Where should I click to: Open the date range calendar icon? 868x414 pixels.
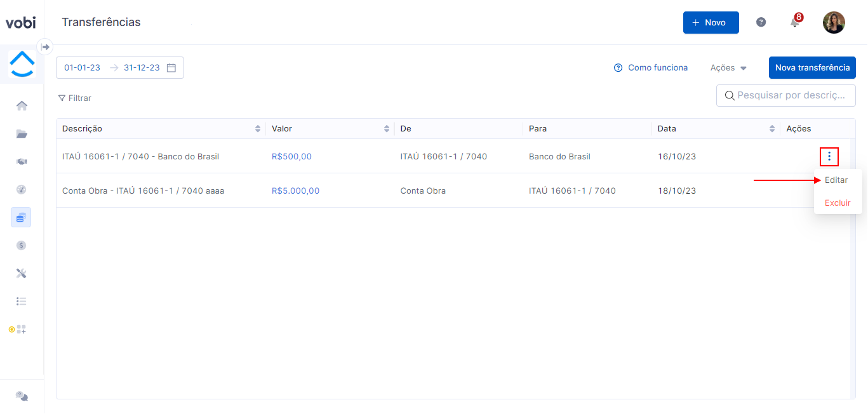pyautogui.click(x=171, y=67)
